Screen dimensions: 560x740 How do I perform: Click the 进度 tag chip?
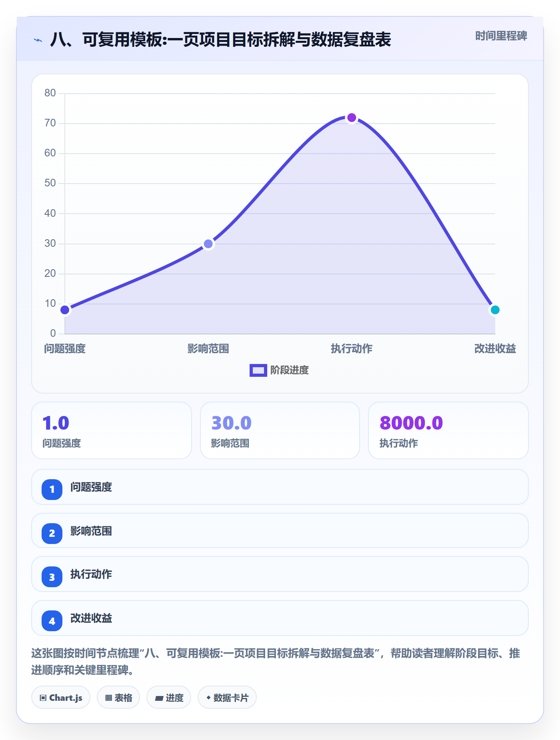click(x=169, y=698)
